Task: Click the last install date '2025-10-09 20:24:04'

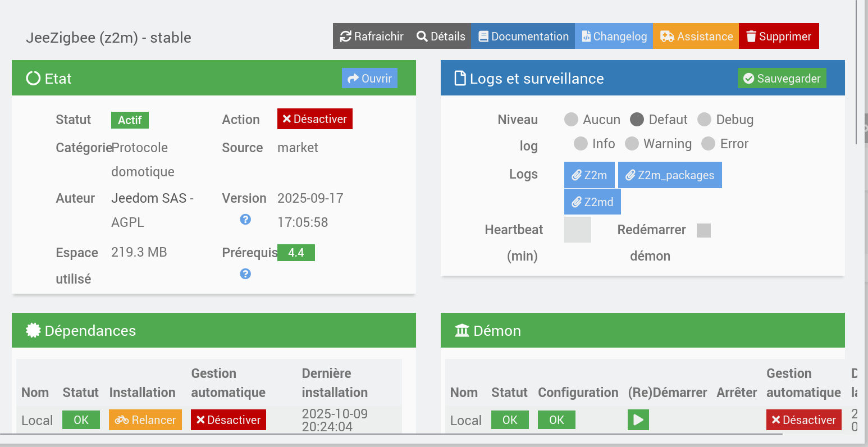Action: pyautogui.click(x=335, y=420)
